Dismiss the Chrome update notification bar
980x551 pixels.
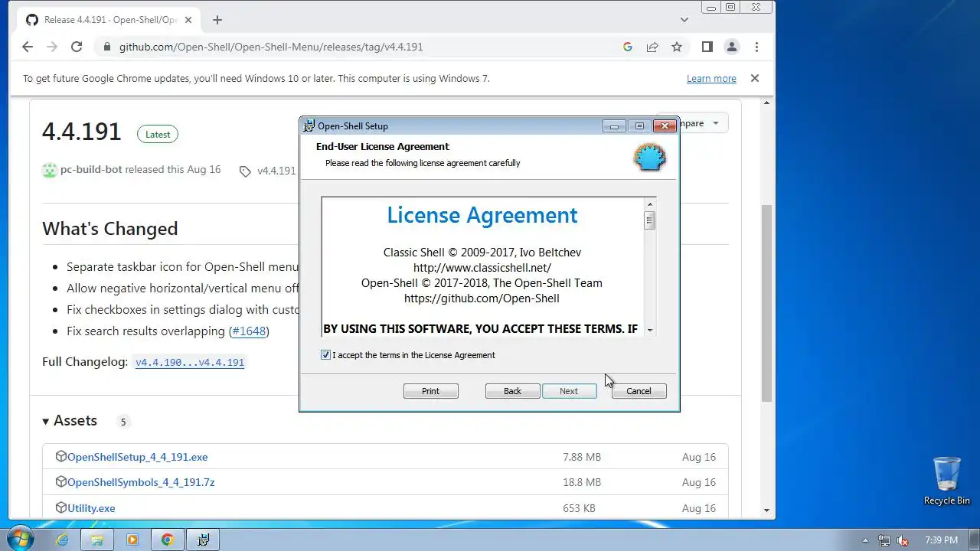755,78
